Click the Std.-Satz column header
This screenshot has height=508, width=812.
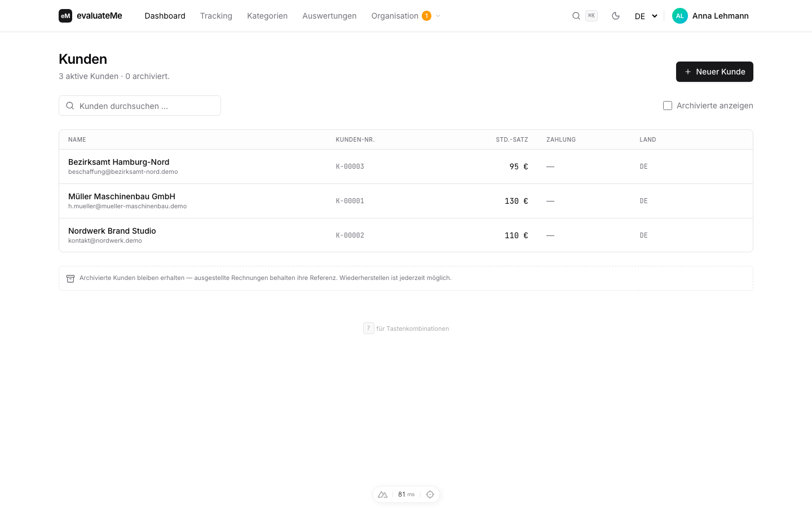[x=512, y=139]
